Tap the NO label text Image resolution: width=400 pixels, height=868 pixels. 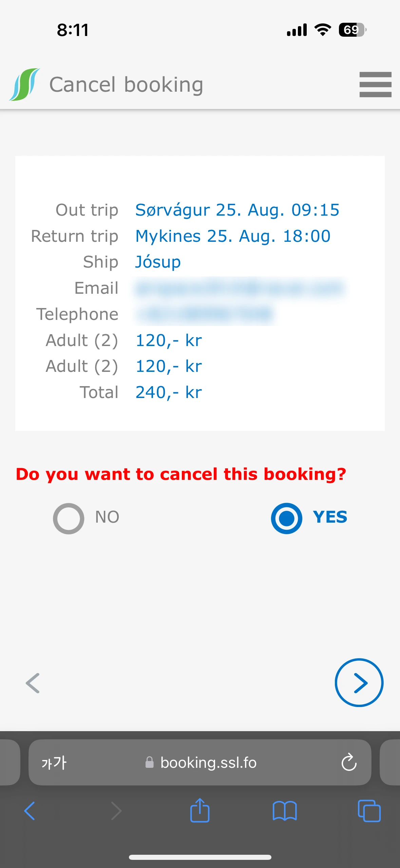107,517
